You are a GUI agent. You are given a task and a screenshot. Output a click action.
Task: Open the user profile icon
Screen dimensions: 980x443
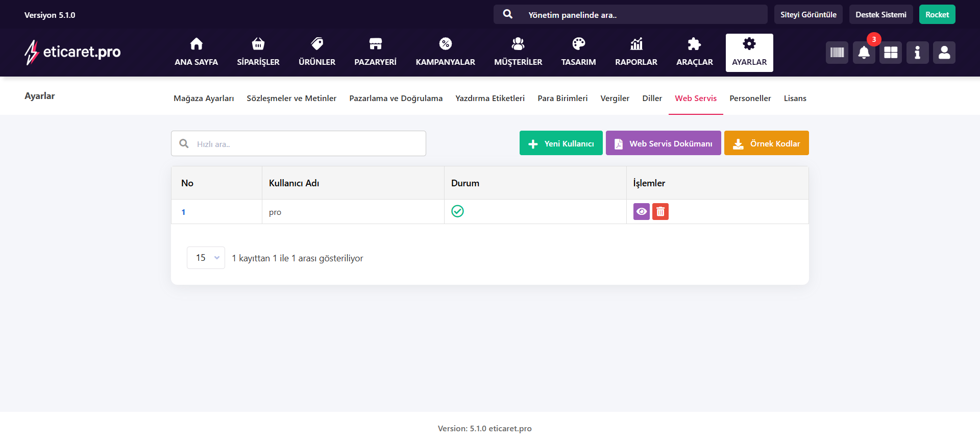944,53
